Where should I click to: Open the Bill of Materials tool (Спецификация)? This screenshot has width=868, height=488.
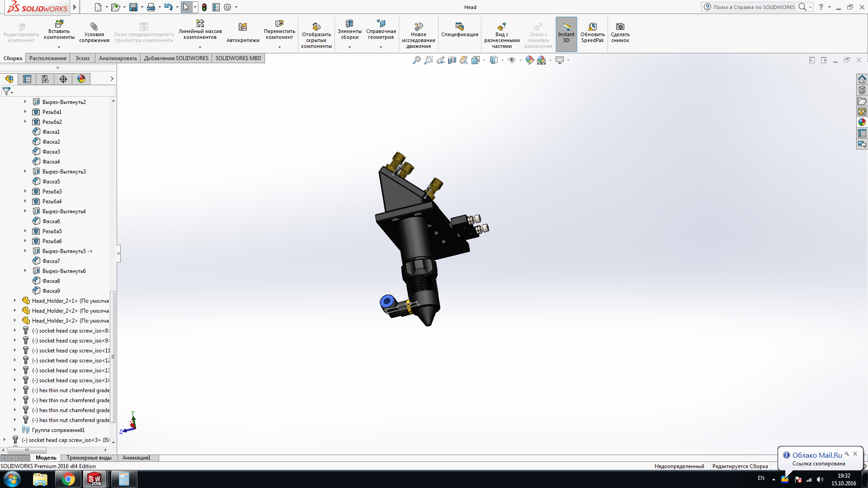click(459, 27)
